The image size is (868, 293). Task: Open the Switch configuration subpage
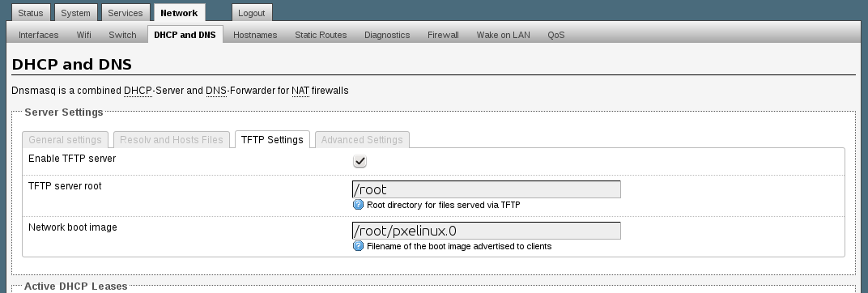pos(122,35)
